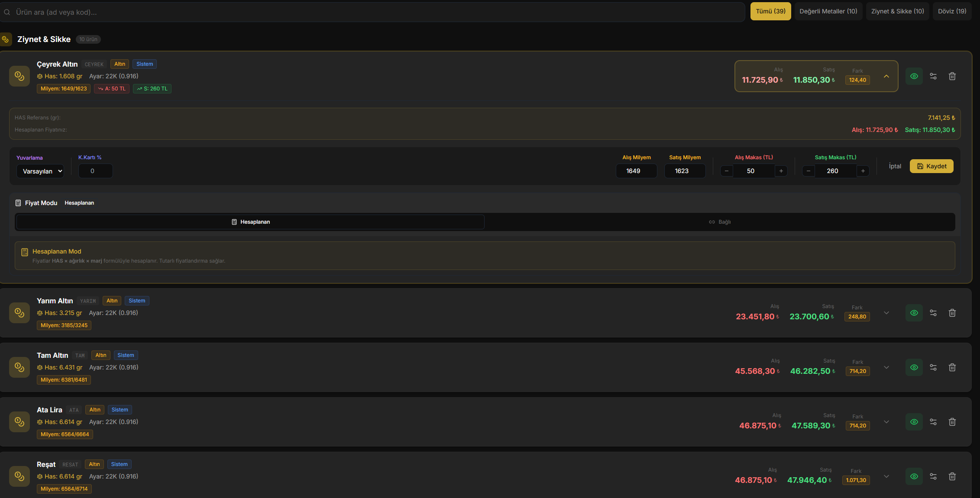Switch to Değerli Metaller tab

pos(828,11)
